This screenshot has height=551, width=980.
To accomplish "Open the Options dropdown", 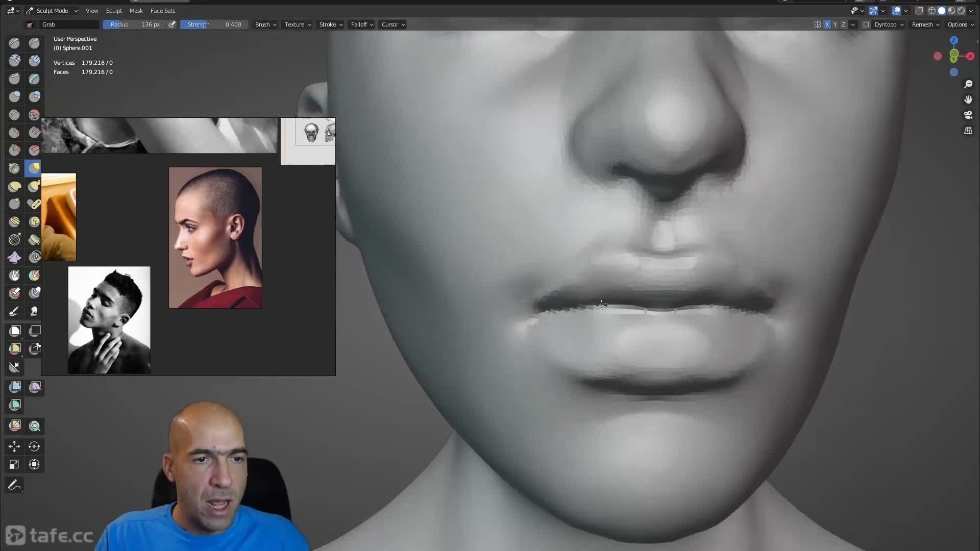I will pyautogui.click(x=961, y=24).
